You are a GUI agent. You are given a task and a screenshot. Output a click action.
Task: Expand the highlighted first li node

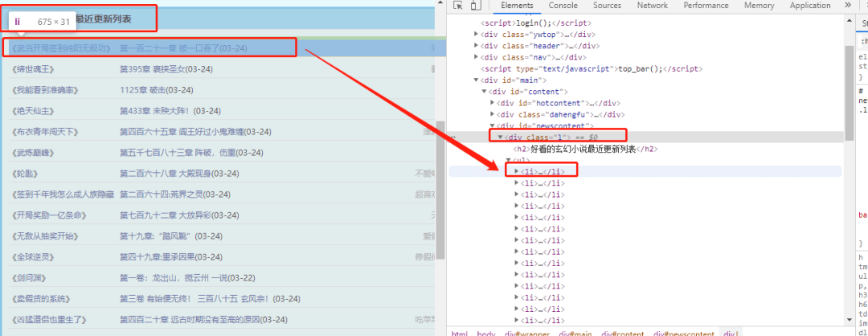[517, 171]
